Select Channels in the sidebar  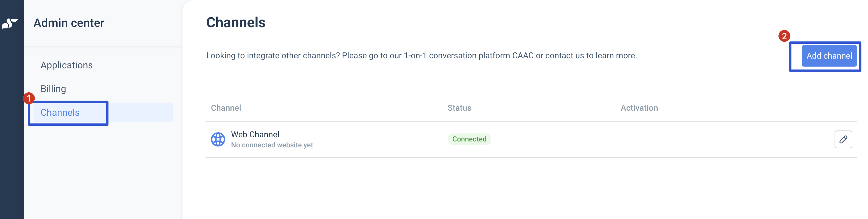[60, 112]
